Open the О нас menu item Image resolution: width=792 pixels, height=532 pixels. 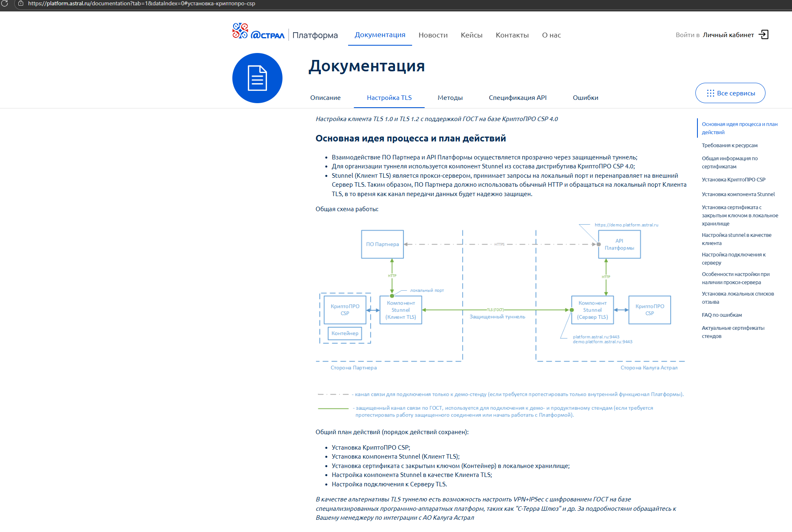(552, 35)
